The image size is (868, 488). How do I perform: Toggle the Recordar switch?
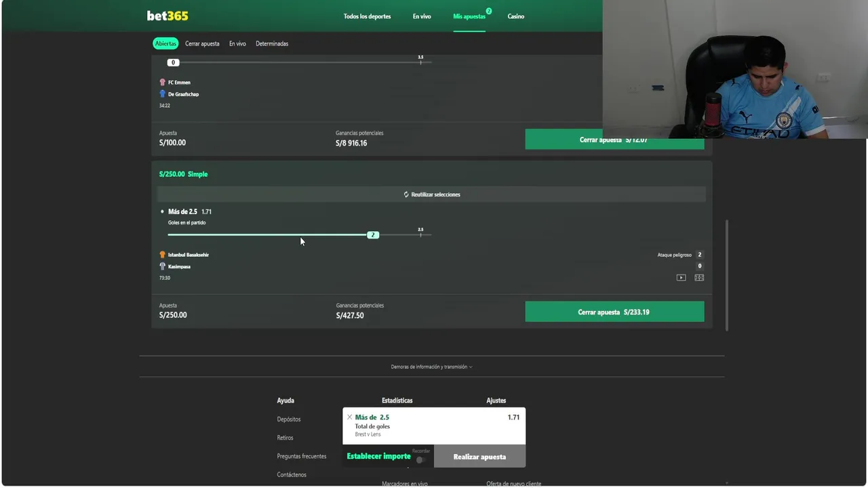pyautogui.click(x=420, y=460)
